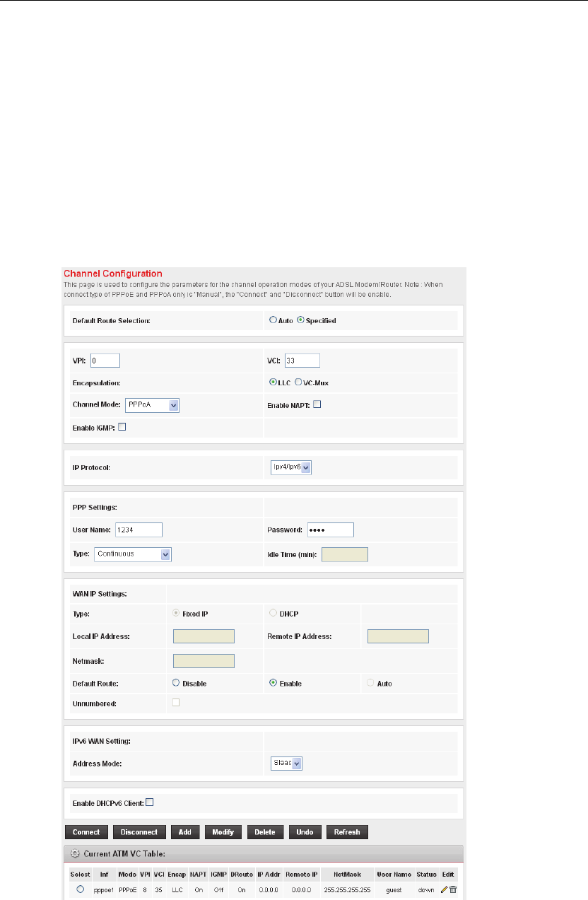
Task: Choose LLC encapsulation
Action: pyautogui.click(x=273, y=382)
